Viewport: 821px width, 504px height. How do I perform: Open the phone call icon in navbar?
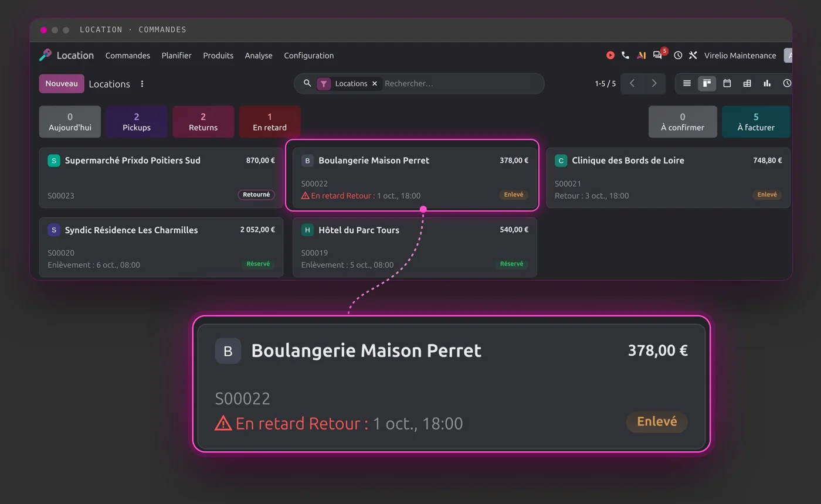point(626,55)
